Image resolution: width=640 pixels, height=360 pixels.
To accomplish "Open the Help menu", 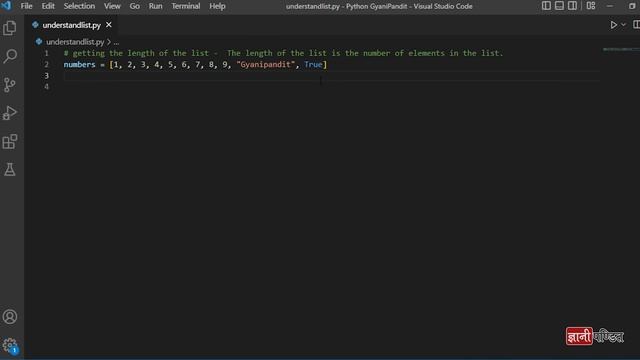I will pyautogui.click(x=217, y=6).
